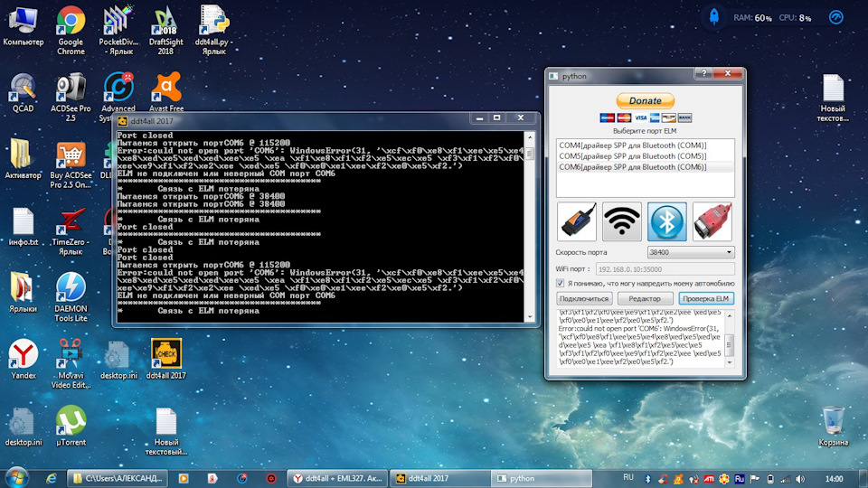868x488 pixels.
Task: Open the ddt4all 2017 desktop shortcut
Action: 166,359
